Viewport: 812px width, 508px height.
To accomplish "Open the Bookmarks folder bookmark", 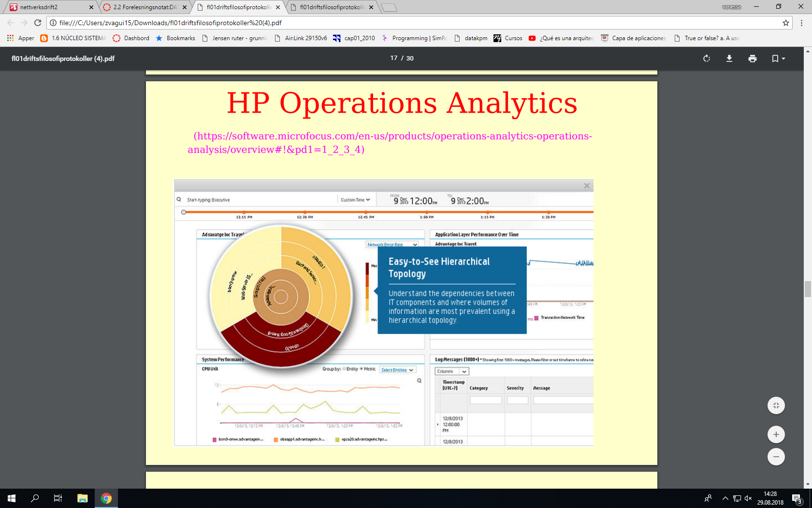I will click(175, 38).
